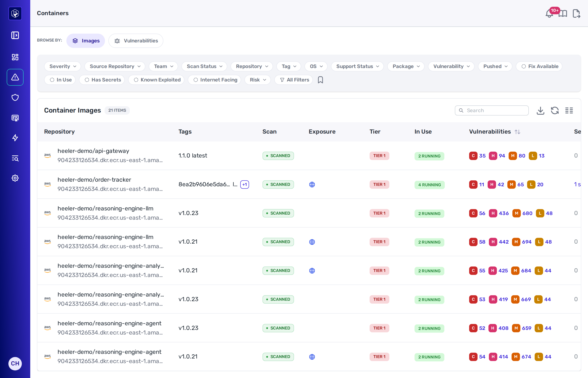
Task: Sort by the Vulnerabilities column arrows
Action: tap(517, 132)
